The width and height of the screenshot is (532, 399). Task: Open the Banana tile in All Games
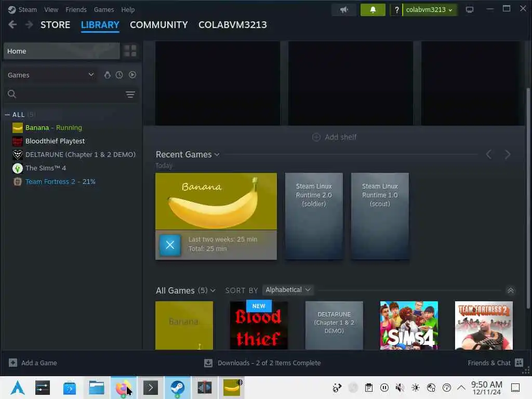pyautogui.click(x=184, y=325)
